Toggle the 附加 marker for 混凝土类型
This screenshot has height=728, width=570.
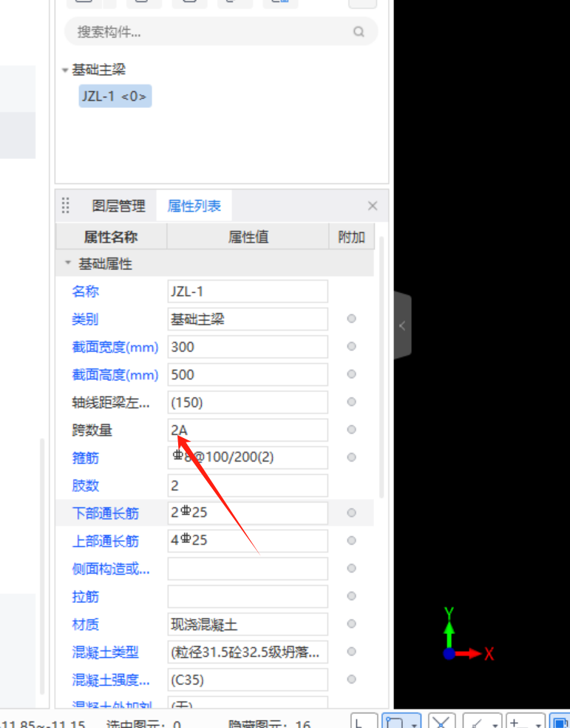click(x=352, y=651)
